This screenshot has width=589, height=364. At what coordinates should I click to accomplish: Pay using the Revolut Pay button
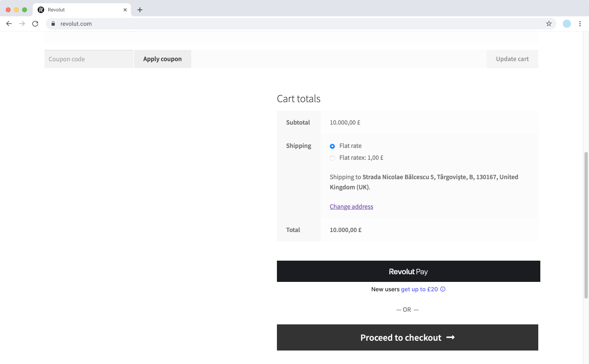coord(409,271)
